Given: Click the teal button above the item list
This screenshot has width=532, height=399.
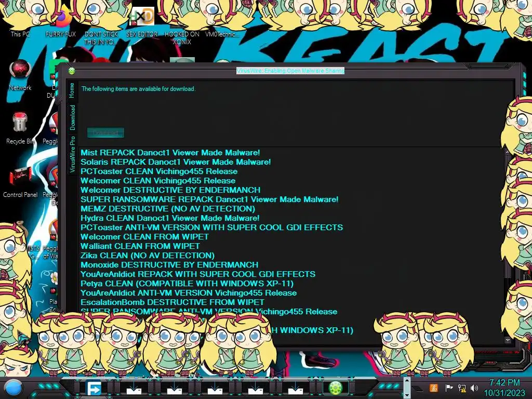Looking at the screenshot, I should coord(105,132).
